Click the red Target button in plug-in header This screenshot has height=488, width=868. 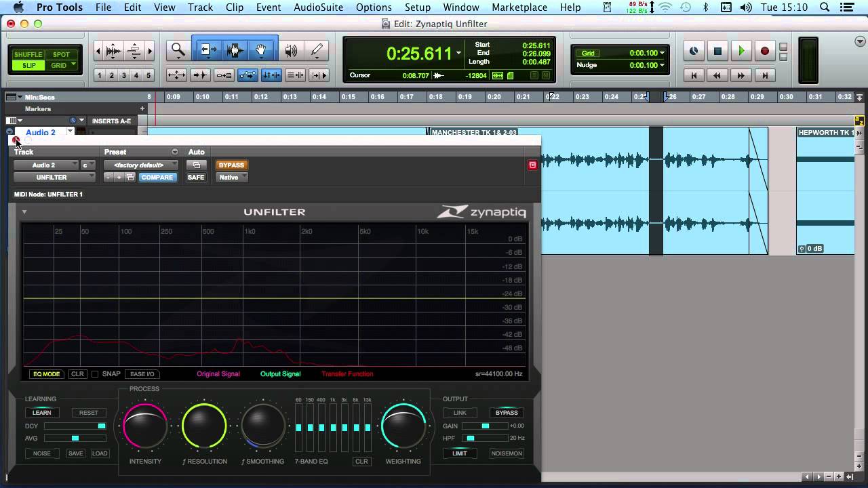click(x=532, y=165)
